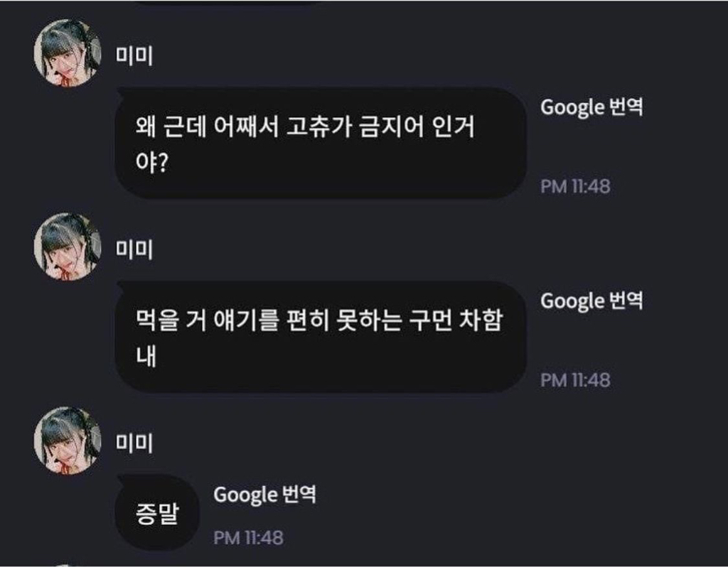Image resolution: width=728 pixels, height=567 pixels.
Task: Click the PM 11:48 timestamp of the 금지어 message
Action: (x=575, y=187)
